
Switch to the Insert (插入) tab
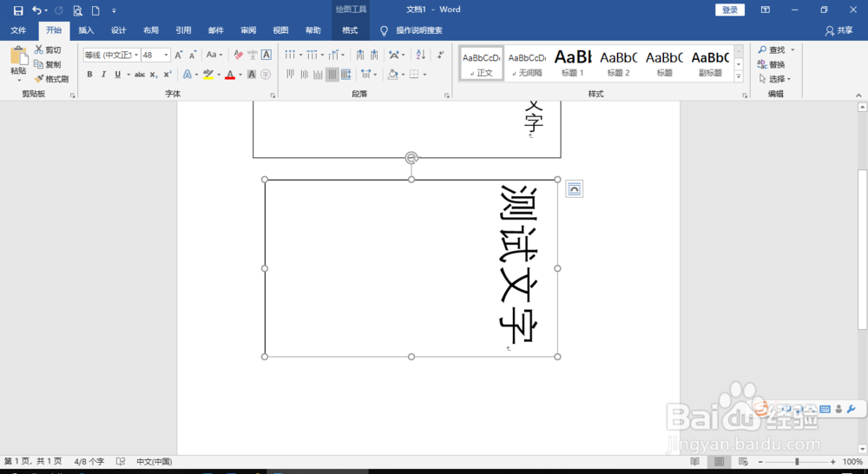pyautogui.click(x=86, y=30)
